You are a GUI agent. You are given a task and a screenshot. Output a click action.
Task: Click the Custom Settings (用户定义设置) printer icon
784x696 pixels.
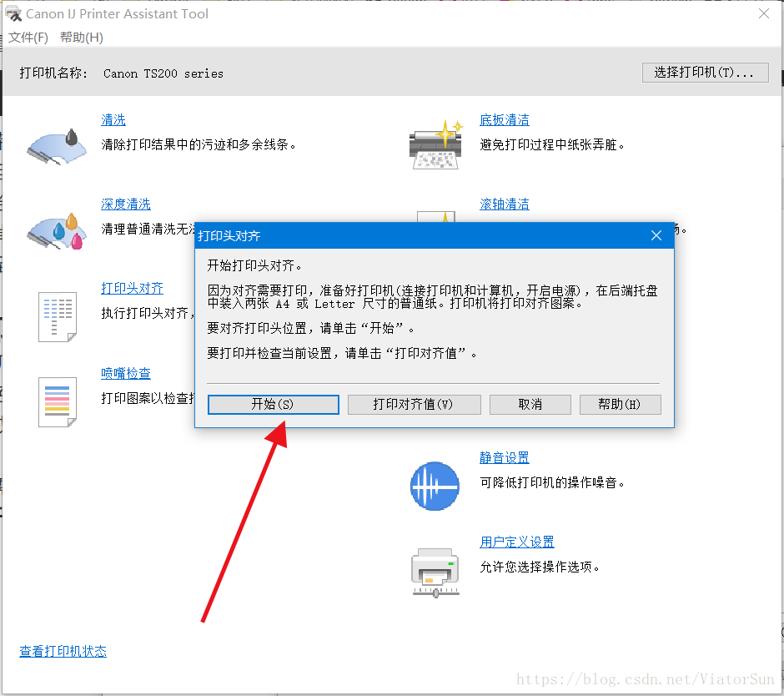pos(435,572)
